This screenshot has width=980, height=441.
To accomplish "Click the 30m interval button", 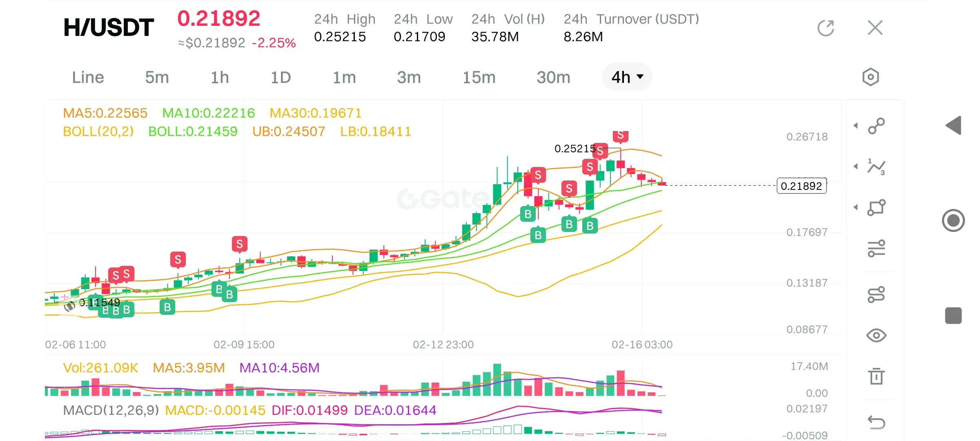I will [553, 77].
